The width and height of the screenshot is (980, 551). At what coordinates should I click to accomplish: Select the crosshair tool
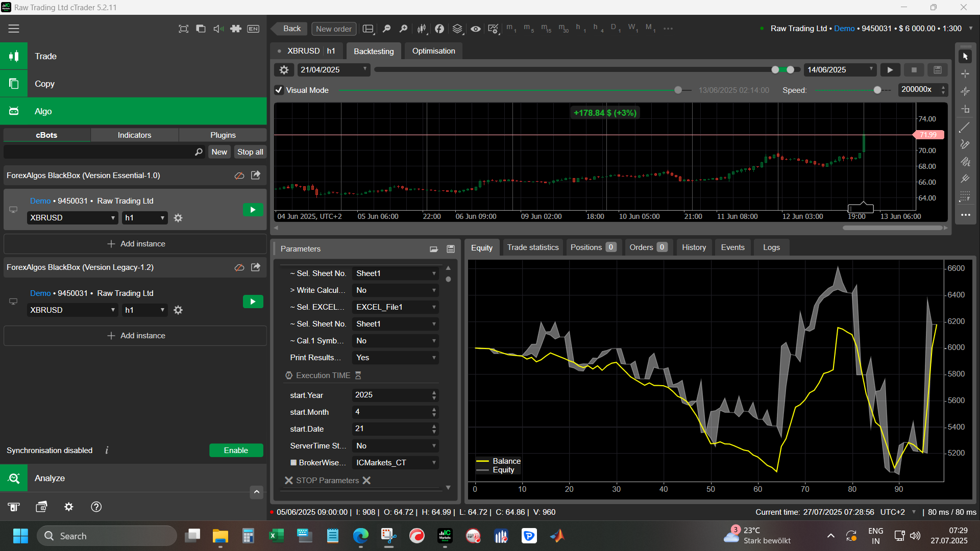coord(965,74)
